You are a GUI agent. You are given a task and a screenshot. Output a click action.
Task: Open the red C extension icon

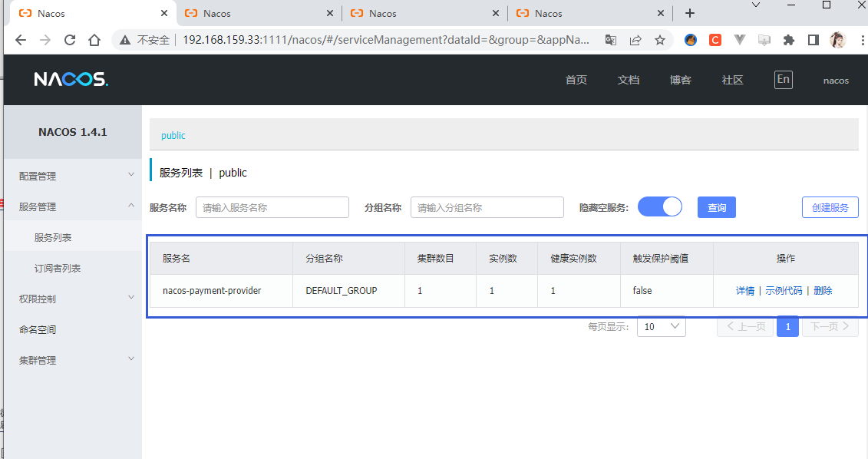(x=715, y=40)
